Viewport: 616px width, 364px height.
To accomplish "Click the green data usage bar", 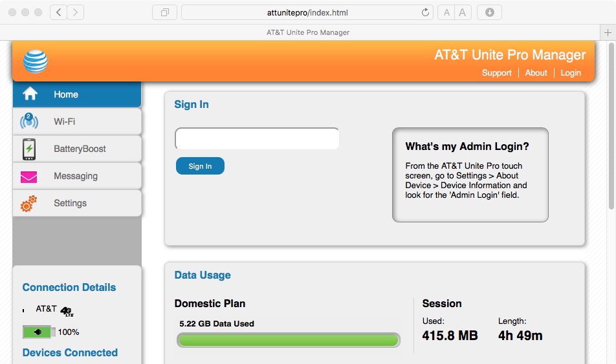I will 288,340.
